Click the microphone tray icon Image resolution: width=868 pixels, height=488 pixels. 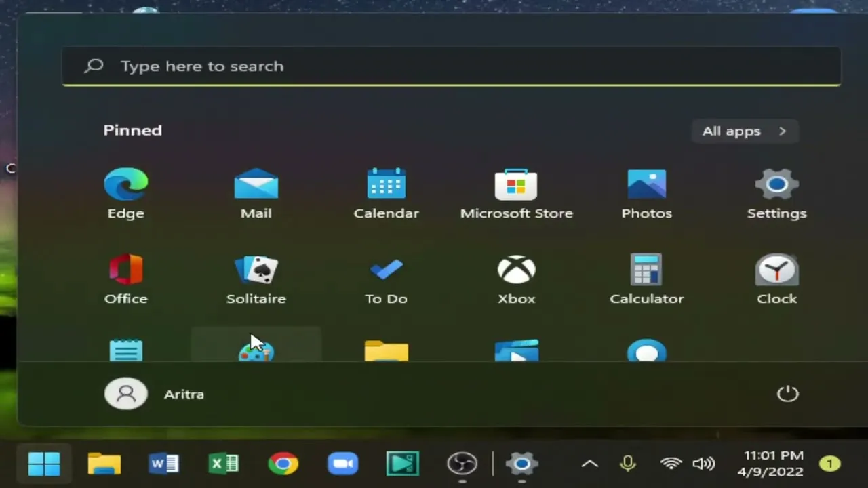628,464
